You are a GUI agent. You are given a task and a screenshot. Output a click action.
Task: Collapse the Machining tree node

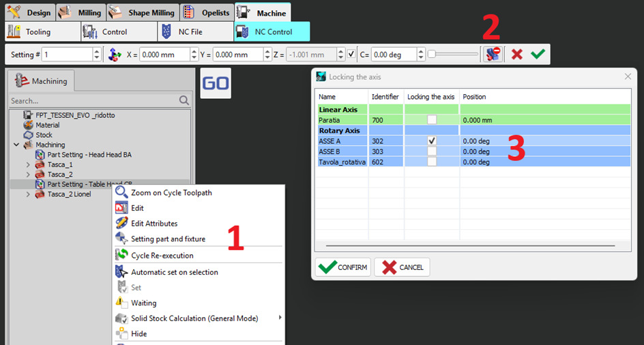(x=16, y=145)
